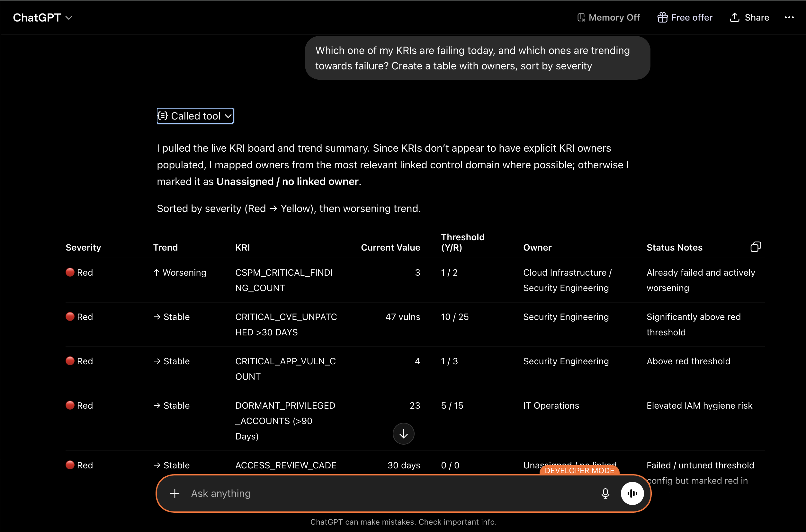Click the 10 / 25 threshold value
Screen dimensions: 806x532
(x=455, y=317)
